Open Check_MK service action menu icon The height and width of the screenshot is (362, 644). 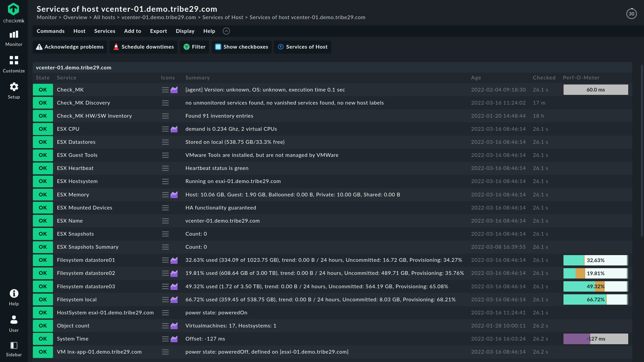coord(165,90)
